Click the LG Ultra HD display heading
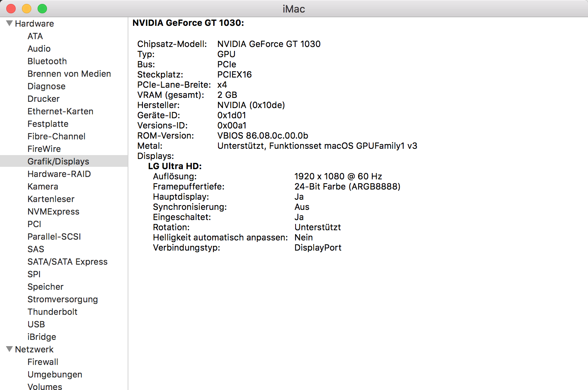The width and height of the screenshot is (588, 390). [175, 166]
